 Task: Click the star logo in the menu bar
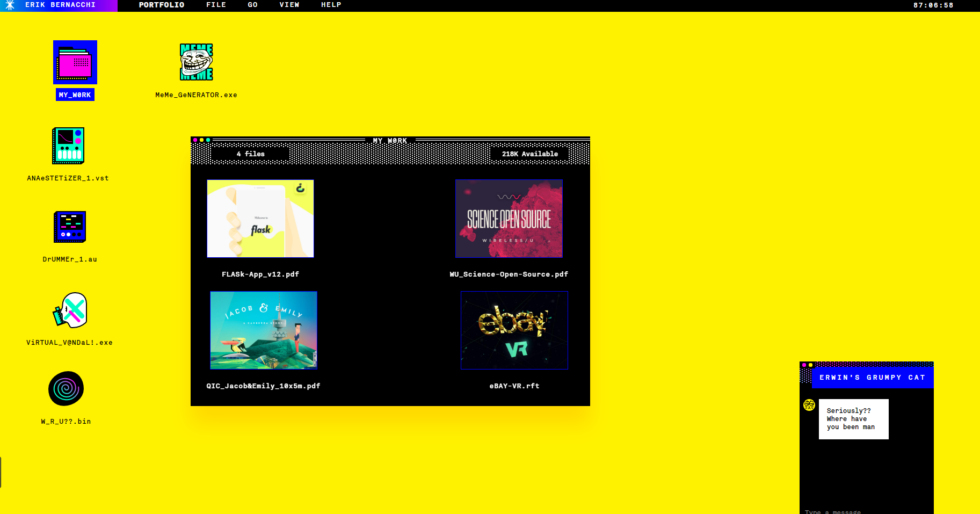point(10,5)
